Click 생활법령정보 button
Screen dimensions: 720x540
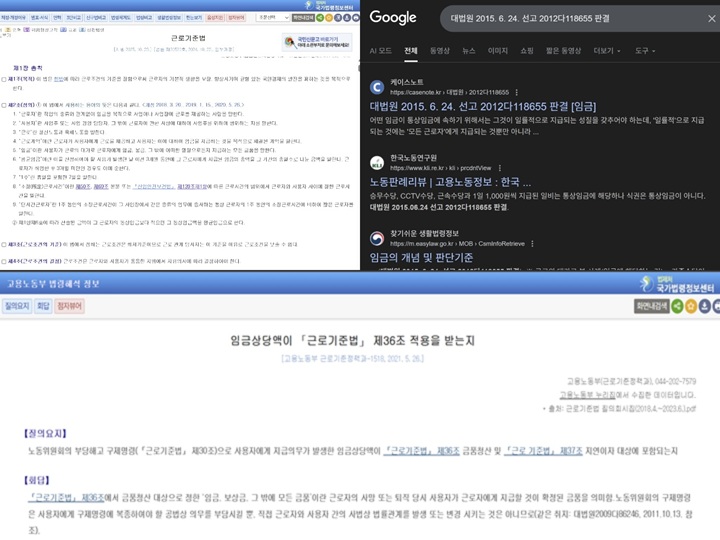[x=169, y=17]
